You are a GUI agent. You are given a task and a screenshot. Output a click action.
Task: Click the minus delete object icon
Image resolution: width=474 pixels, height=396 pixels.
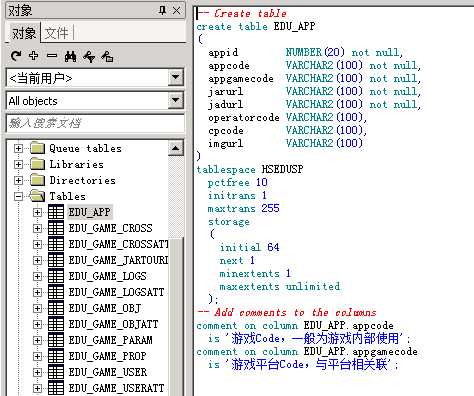[x=52, y=56]
